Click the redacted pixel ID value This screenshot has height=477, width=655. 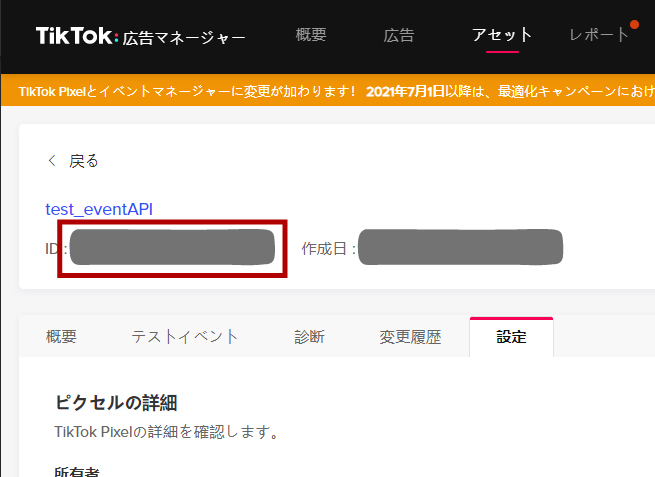click(171, 248)
